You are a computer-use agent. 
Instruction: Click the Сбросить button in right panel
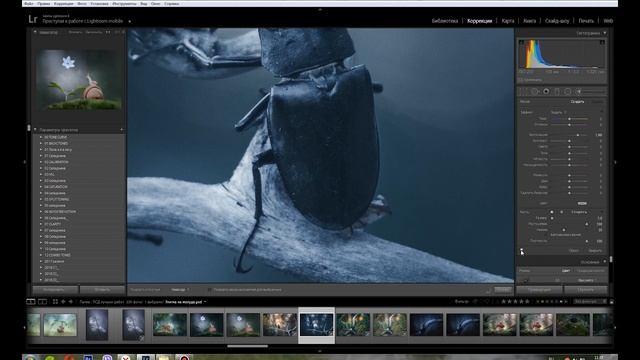pos(586,290)
